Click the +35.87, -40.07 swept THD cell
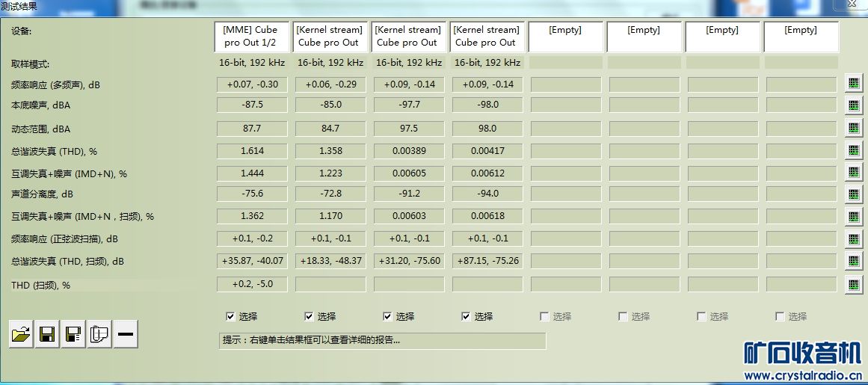Image resolution: width=868 pixels, height=385 pixels. pos(253,261)
